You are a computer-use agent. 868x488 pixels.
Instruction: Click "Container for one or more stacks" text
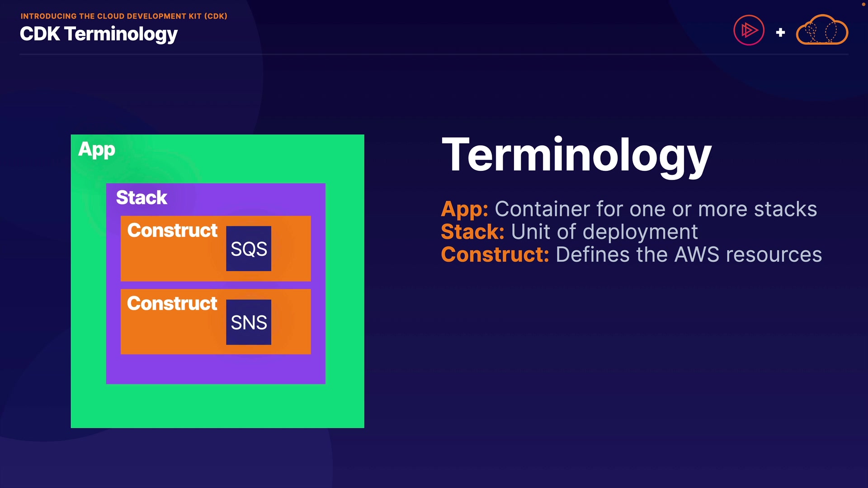coord(656,209)
